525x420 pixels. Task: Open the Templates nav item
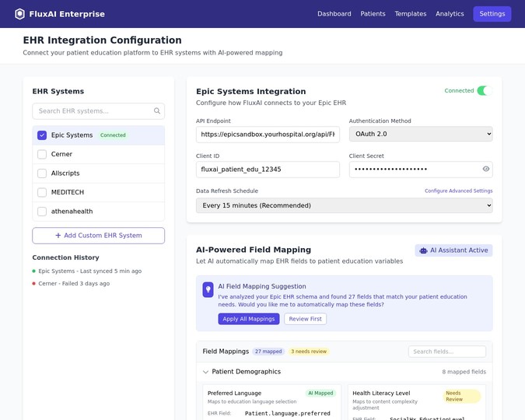(411, 14)
